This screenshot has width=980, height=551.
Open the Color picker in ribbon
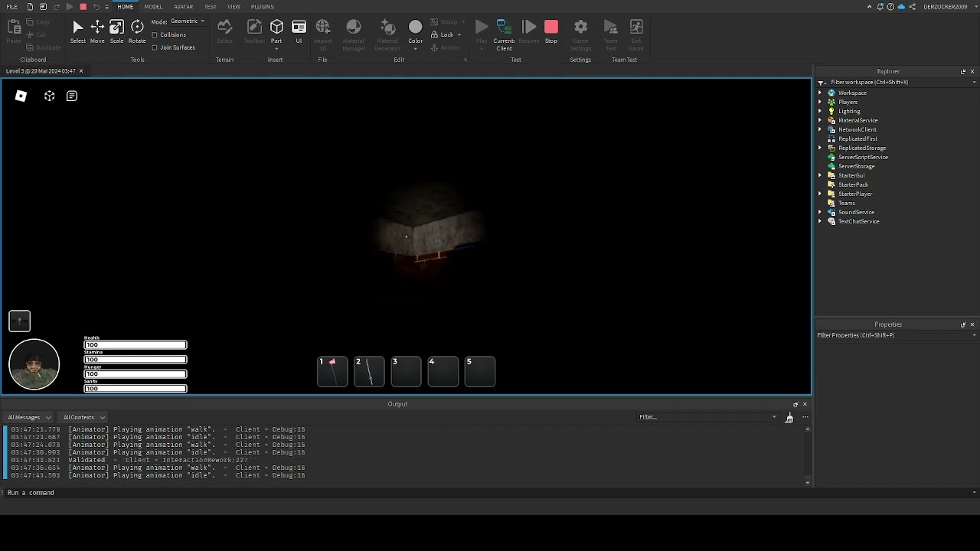point(415,31)
